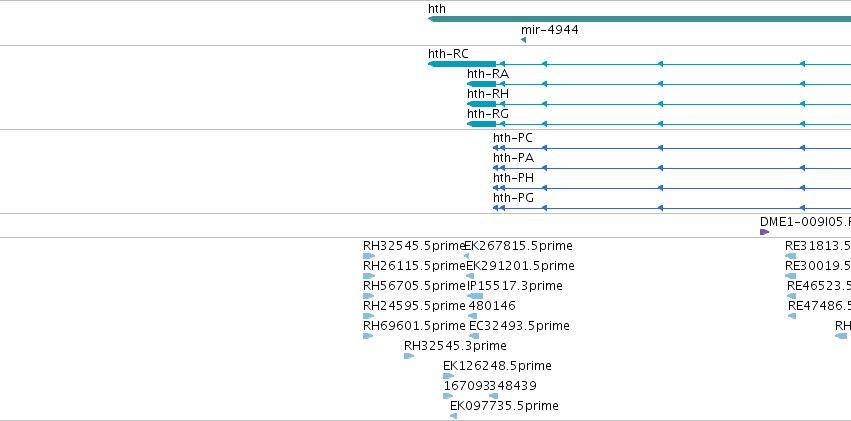Select the 348439 feature glyph
The width and height of the screenshot is (851, 421).
click(493, 397)
